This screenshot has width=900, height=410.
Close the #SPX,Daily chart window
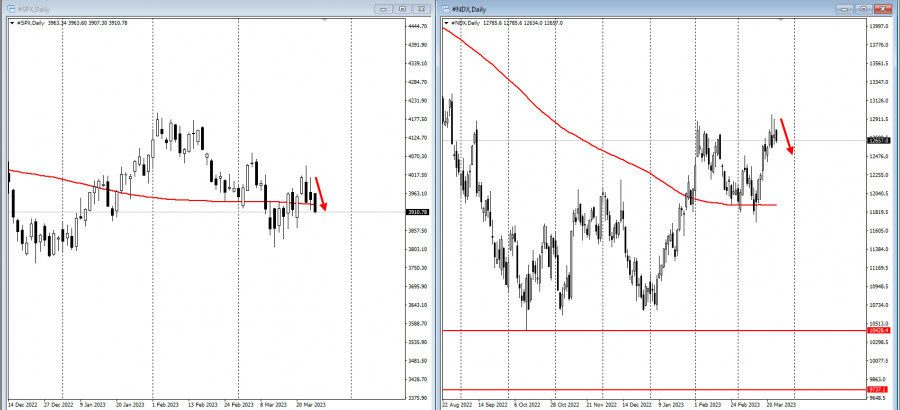tap(421, 9)
